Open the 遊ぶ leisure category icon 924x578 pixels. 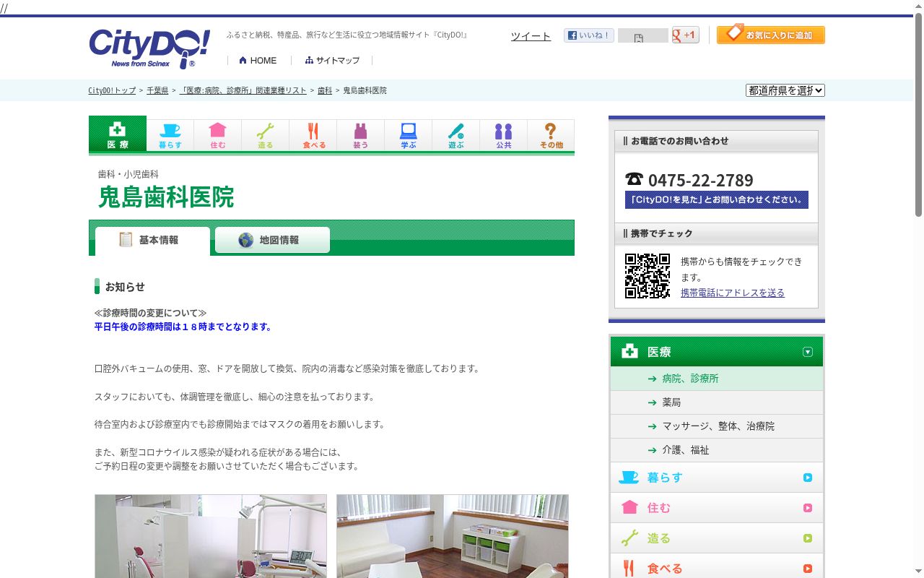(456, 135)
